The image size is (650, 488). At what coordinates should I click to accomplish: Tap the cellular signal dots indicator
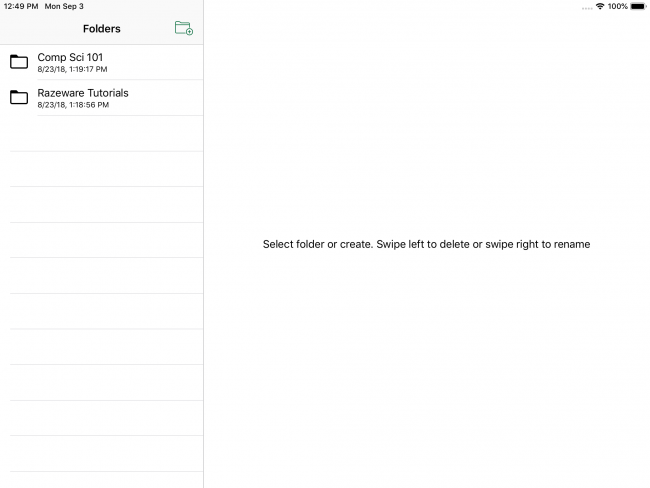[x=586, y=6]
